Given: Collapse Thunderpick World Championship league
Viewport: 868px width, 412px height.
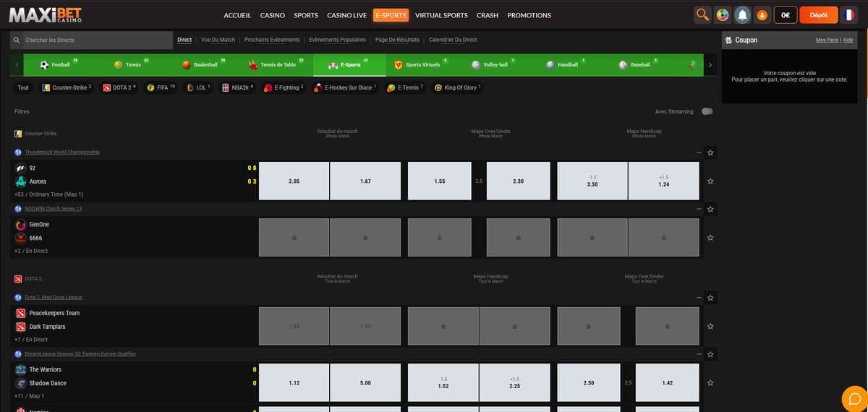Looking at the screenshot, I should [x=699, y=153].
